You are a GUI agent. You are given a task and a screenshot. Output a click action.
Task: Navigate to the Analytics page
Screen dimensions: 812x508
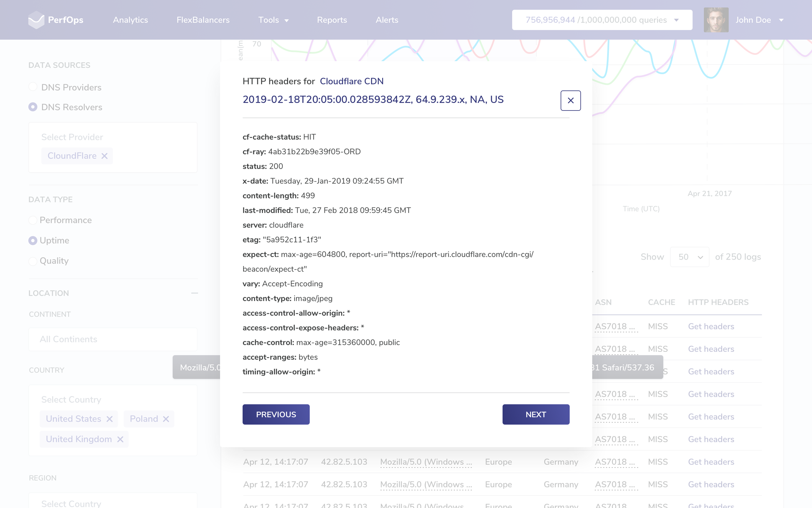[x=130, y=20]
